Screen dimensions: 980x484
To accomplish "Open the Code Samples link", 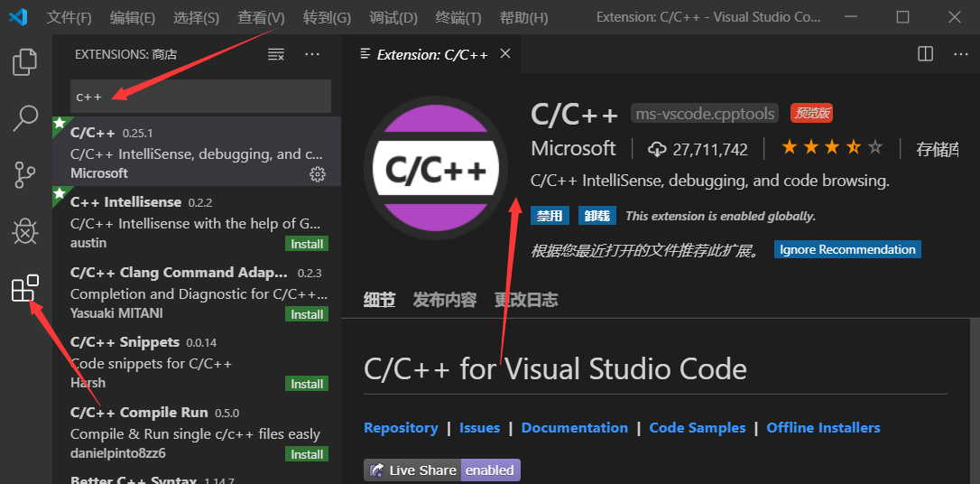I will pos(697,428).
